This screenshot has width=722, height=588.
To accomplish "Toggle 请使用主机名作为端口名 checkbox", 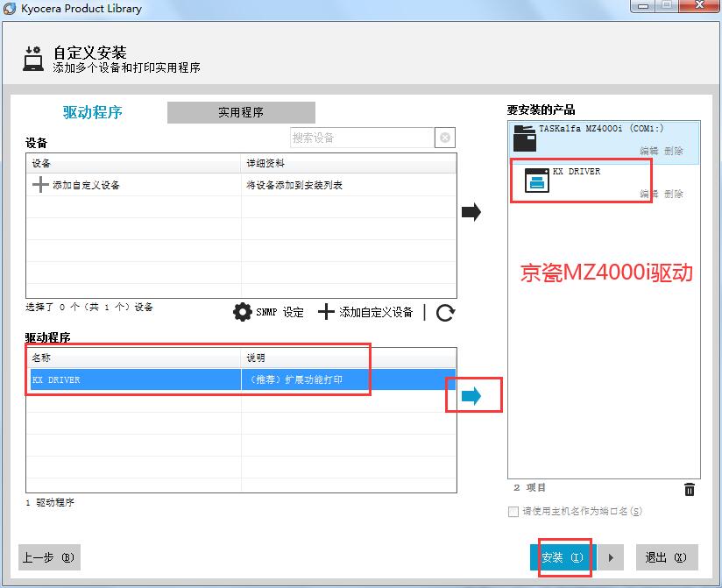I will pyautogui.click(x=513, y=512).
